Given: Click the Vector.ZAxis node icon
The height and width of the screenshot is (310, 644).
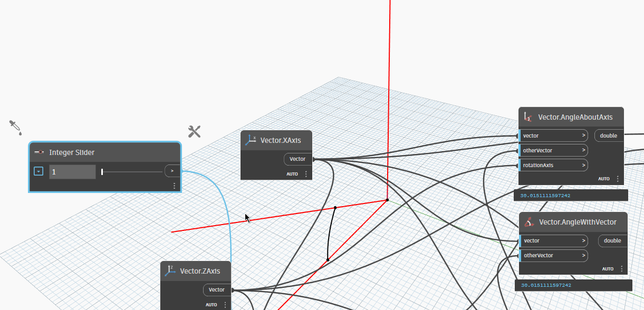Looking at the screenshot, I should 170,271.
